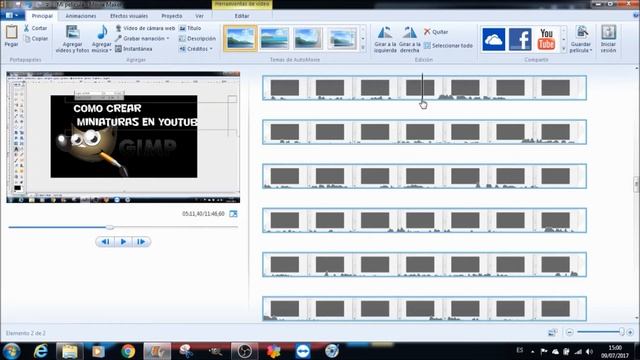Open the Ver tab

[x=199, y=16]
